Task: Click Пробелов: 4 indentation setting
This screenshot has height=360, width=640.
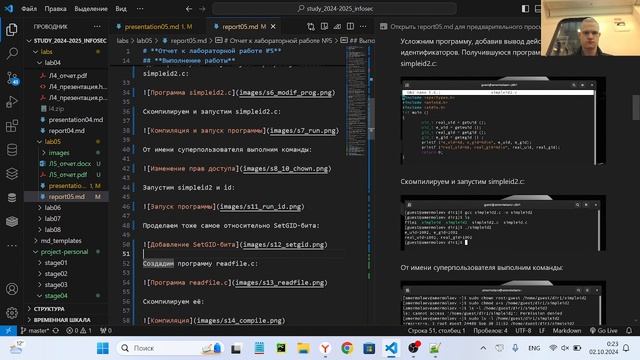Action: 490,331
